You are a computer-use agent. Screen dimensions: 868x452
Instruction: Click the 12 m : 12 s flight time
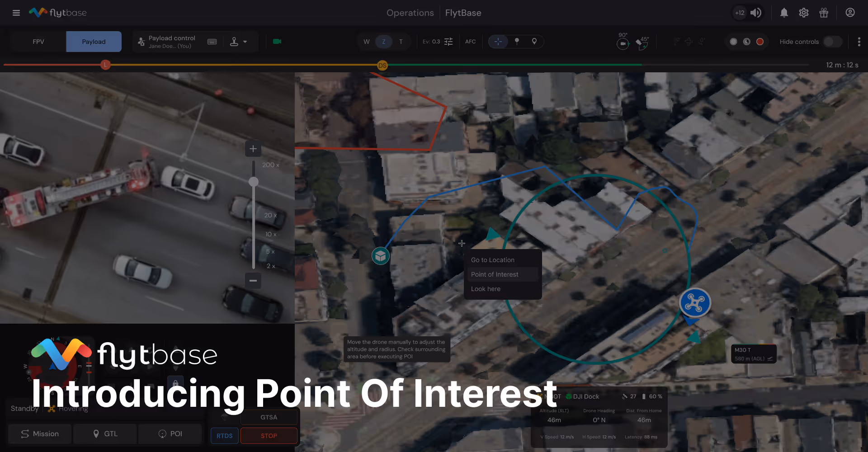click(842, 65)
